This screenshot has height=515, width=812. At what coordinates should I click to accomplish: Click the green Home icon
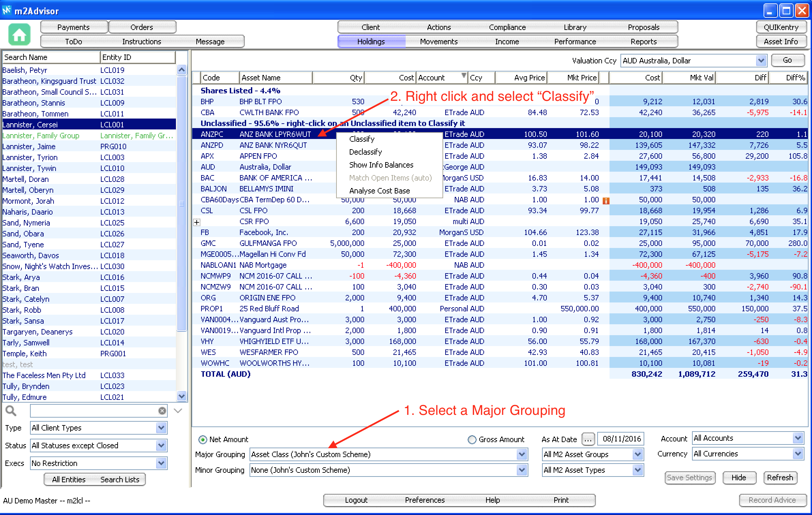coord(19,34)
